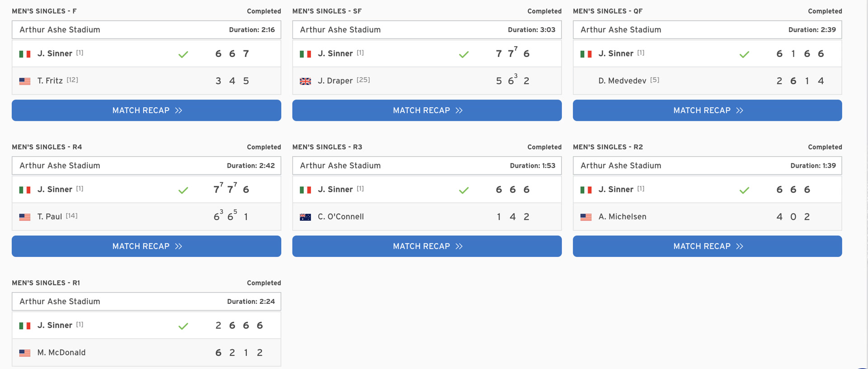Click the British flag beside J. Draper
868x369 pixels.
click(306, 81)
